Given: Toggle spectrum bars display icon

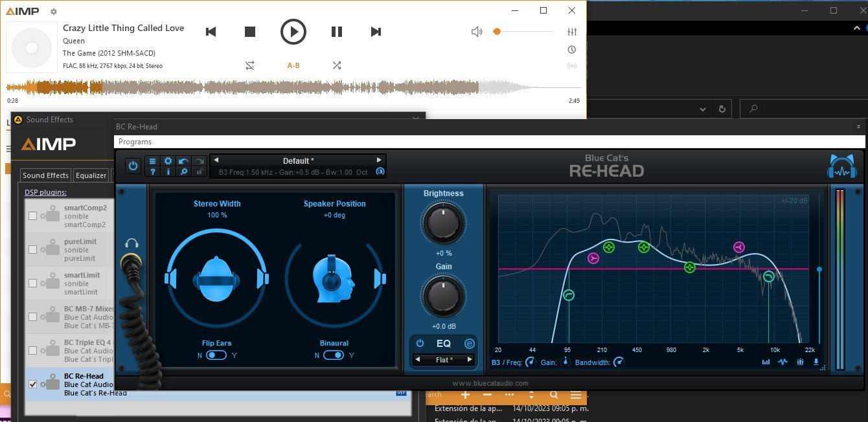Looking at the screenshot, I should tap(766, 362).
